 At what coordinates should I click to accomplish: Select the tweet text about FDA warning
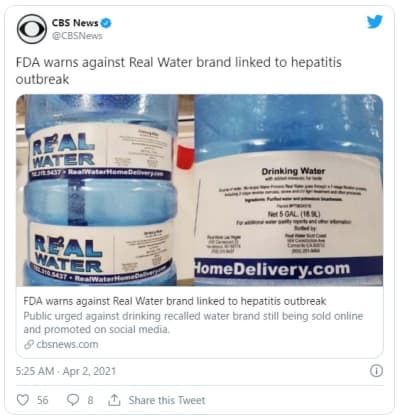[x=179, y=71]
